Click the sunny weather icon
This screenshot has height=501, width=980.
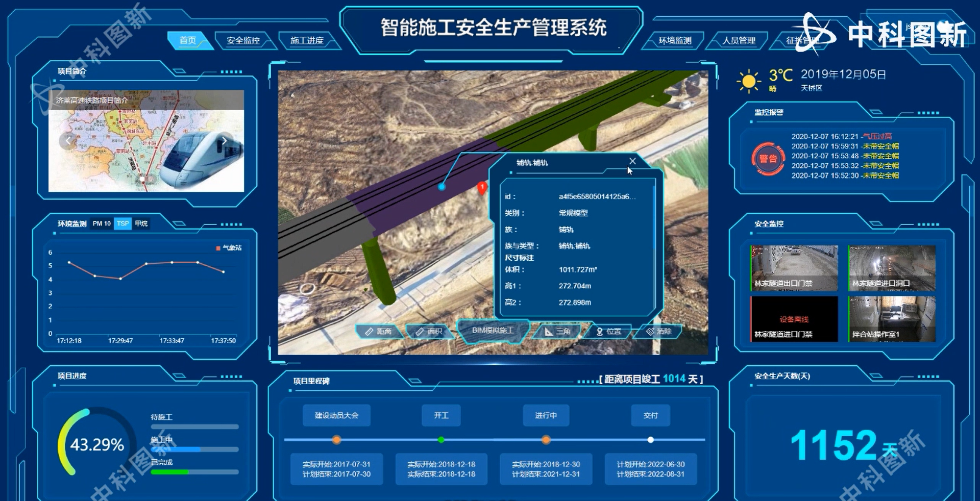[x=749, y=82]
